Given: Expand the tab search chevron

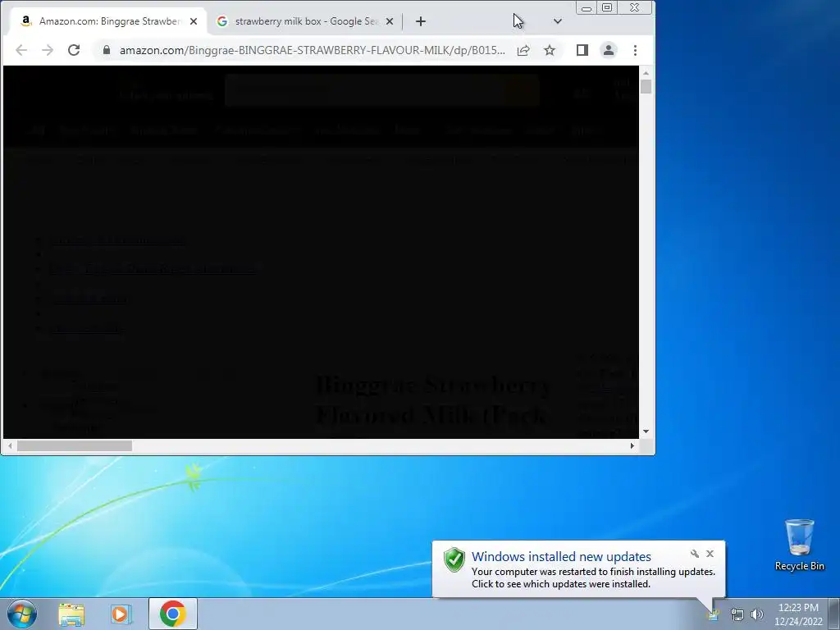Looking at the screenshot, I should 558,21.
